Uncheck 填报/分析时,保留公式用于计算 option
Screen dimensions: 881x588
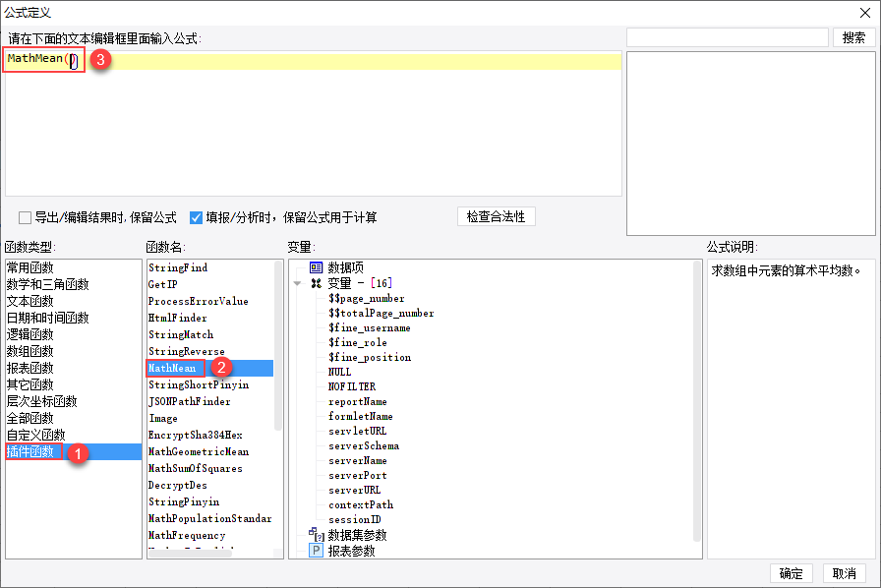pos(196,217)
